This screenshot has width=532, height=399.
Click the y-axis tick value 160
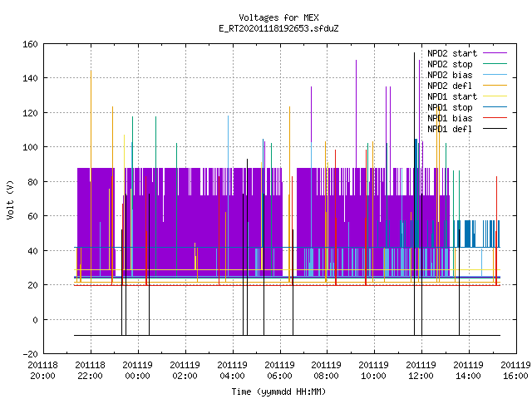click(30, 44)
